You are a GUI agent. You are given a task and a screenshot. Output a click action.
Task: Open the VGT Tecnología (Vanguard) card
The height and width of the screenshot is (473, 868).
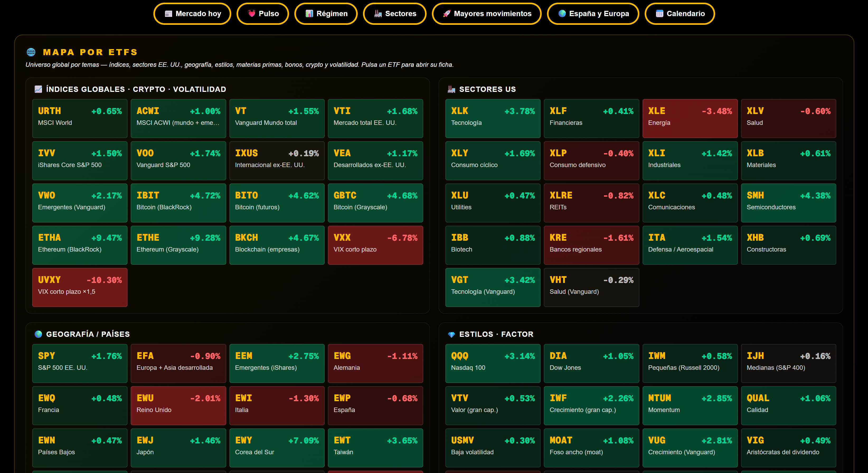pos(493,287)
